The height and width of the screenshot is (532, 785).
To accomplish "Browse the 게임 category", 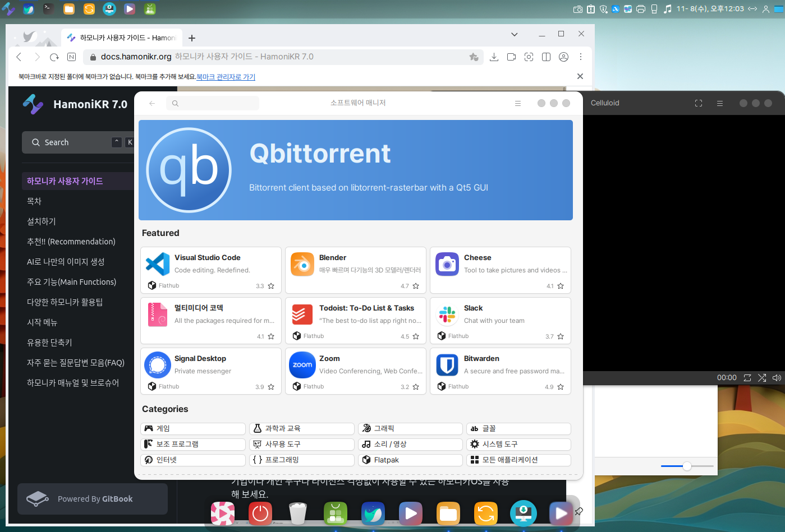I will tap(193, 428).
